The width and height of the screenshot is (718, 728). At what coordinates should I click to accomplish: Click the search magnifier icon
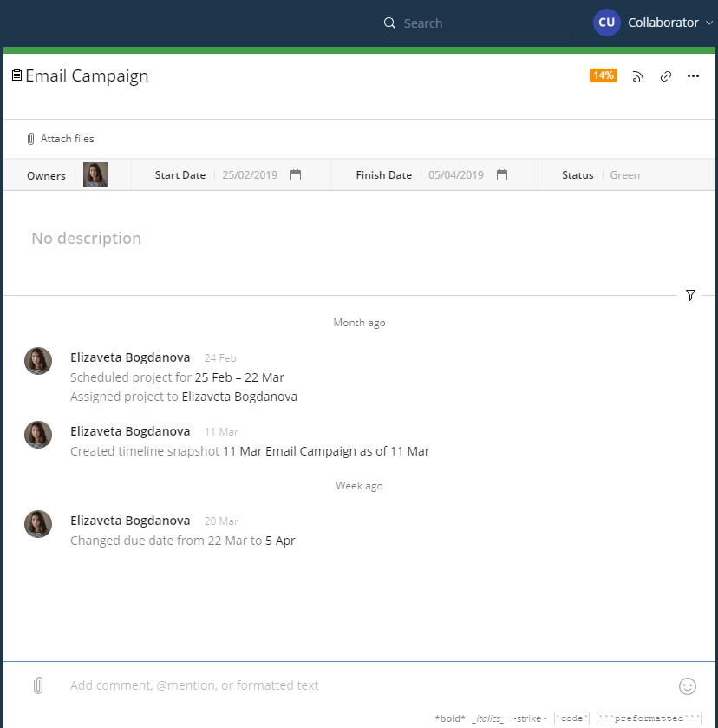tap(389, 23)
